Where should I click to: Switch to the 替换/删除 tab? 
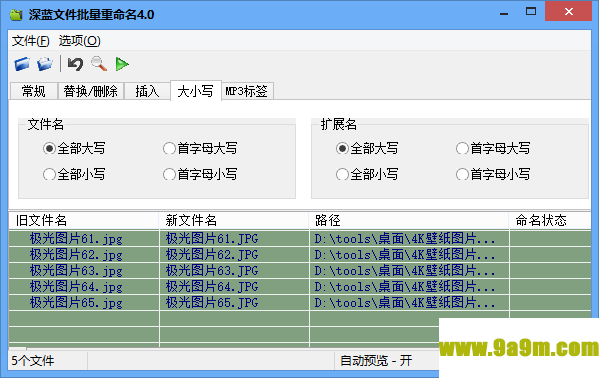tap(91, 91)
